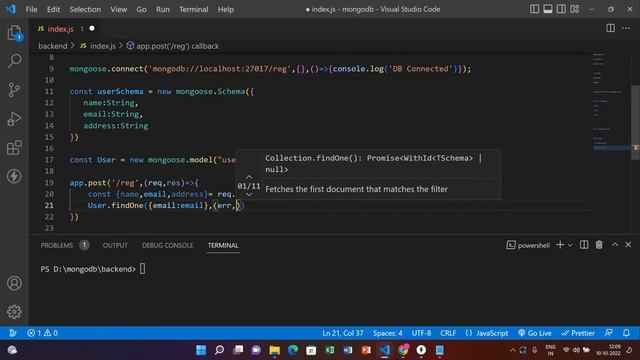Maximize panel size with chevron up
640x360 pixels.
pos(615,244)
